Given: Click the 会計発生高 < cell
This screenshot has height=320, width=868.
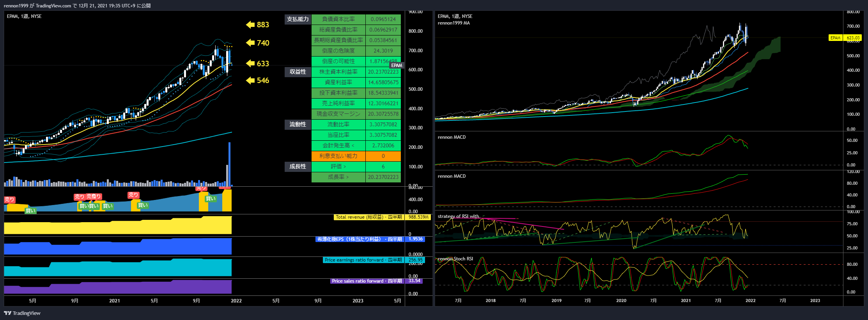Looking at the screenshot, I should [x=338, y=145].
